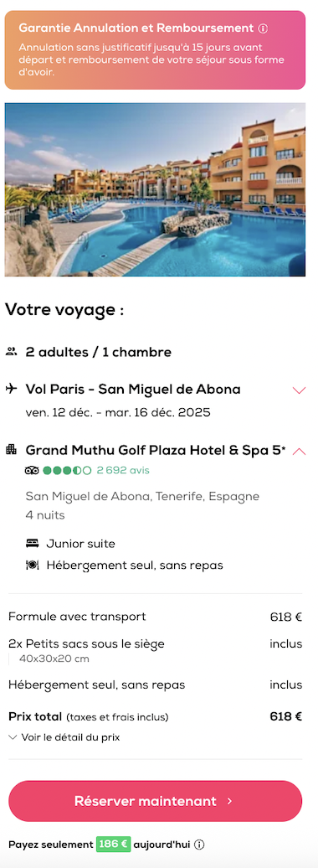Image resolution: width=318 pixels, height=868 pixels.
Task: Click the info icon after aujourd'hui
Action: point(200,845)
